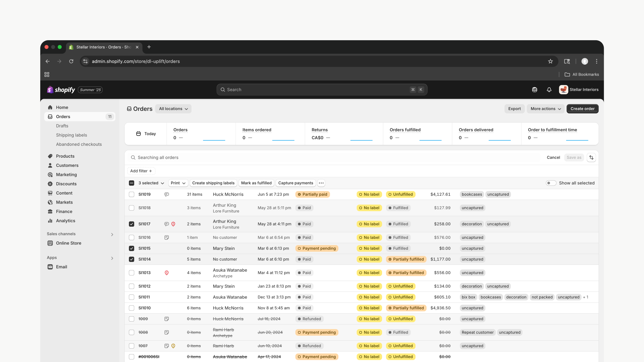Image resolution: width=644 pixels, height=362 pixels.
Task: Toggle Show all selected switch
Action: pos(551,183)
